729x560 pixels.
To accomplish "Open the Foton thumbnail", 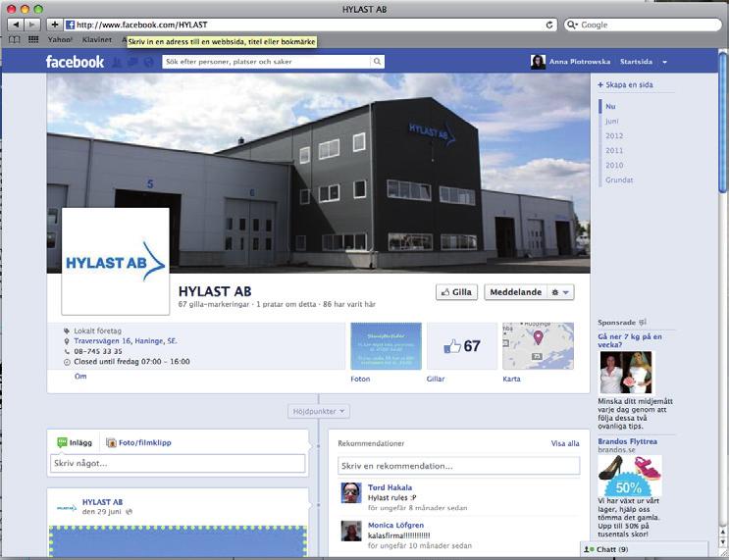I will click(x=386, y=346).
